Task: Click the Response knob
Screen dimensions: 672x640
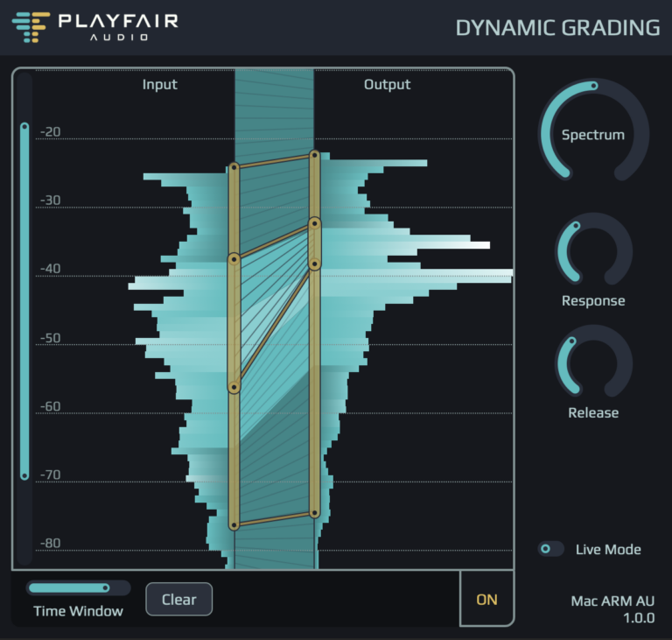Action: pyautogui.click(x=593, y=251)
